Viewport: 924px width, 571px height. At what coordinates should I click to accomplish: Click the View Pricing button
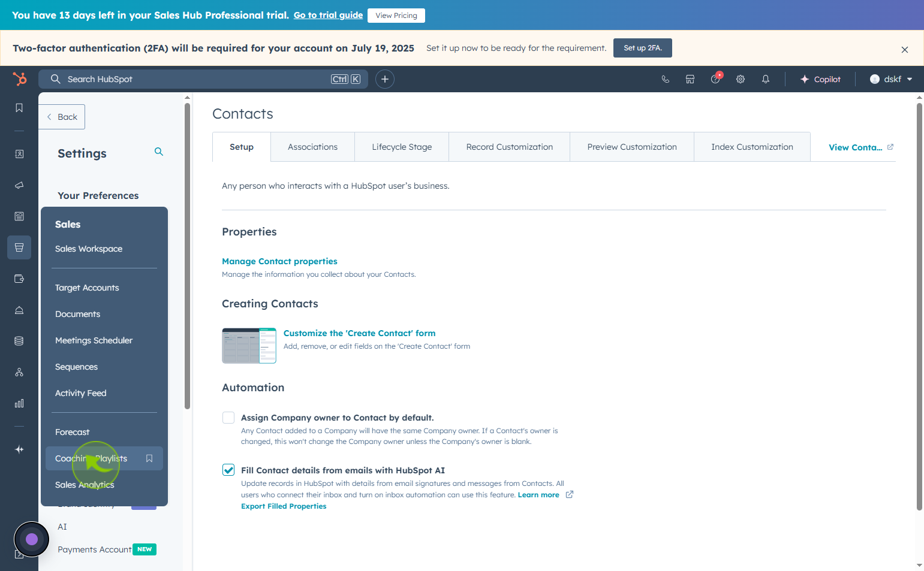396,16
